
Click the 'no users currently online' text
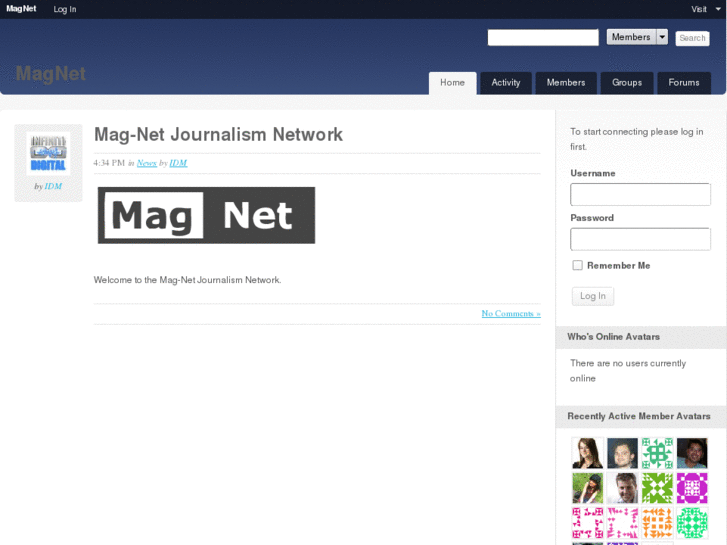click(x=628, y=371)
